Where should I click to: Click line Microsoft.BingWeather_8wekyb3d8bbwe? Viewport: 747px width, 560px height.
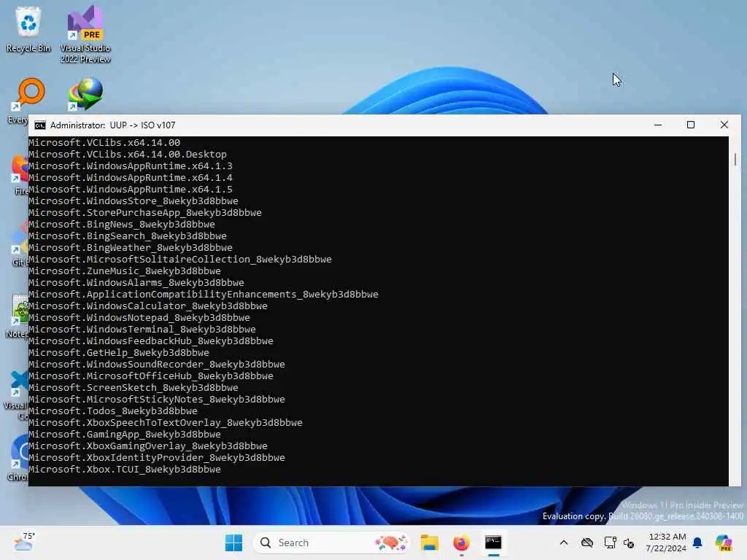(x=131, y=248)
